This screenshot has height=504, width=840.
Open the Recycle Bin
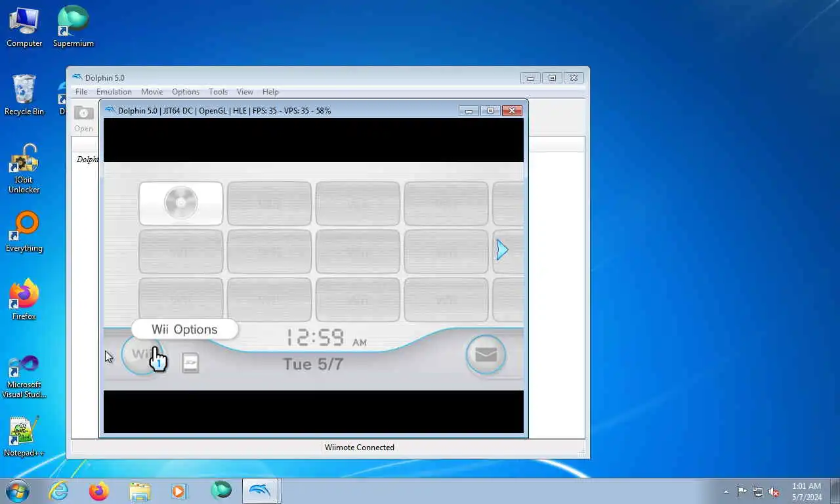[24, 95]
